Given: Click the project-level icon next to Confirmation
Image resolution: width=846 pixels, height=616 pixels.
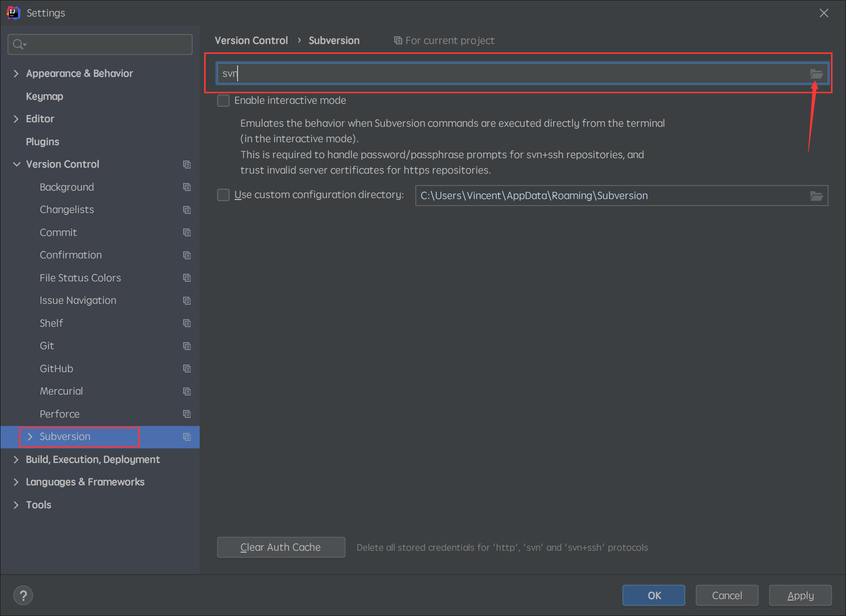Looking at the screenshot, I should (x=187, y=255).
